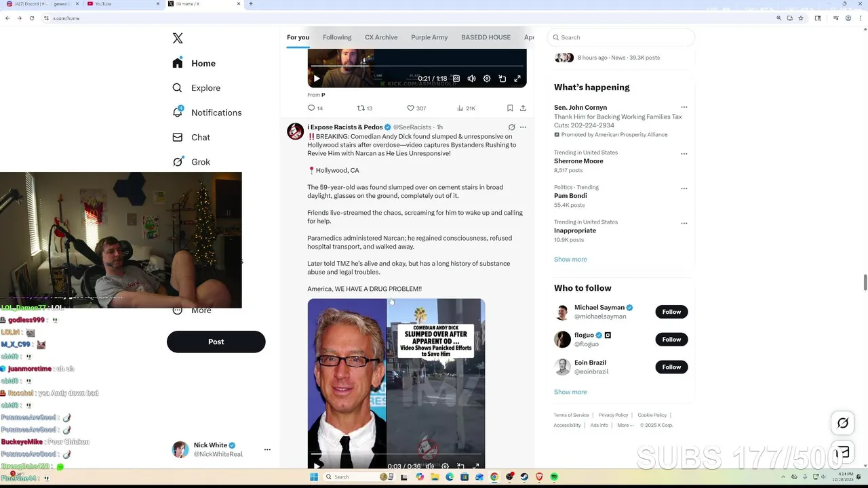Click Show more under What's happening
The width and height of the screenshot is (868, 488).
[x=570, y=259]
